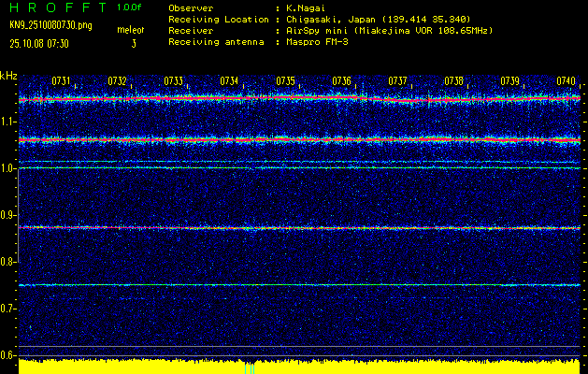Click the kHz axis unit label

click(x=8, y=76)
